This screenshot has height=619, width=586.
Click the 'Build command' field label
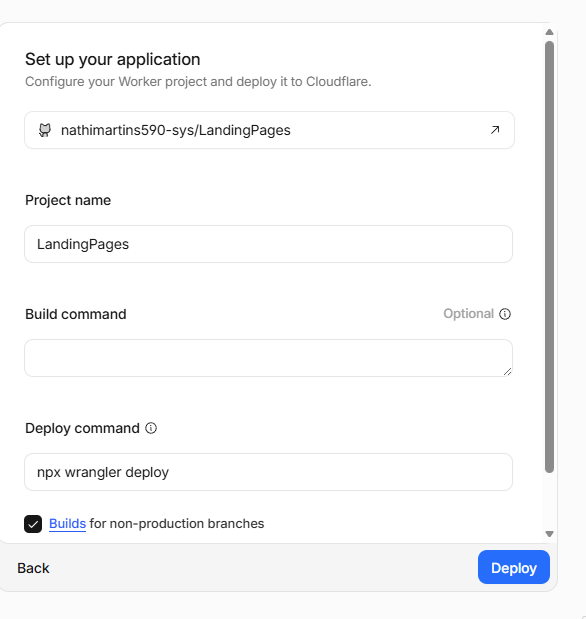pos(76,314)
